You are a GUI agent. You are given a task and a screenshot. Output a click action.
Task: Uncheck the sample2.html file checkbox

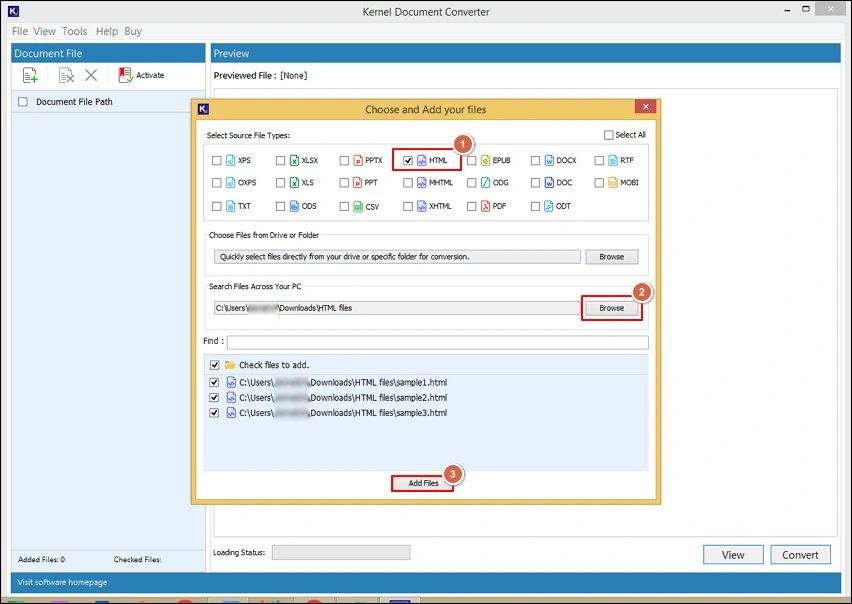click(x=214, y=398)
